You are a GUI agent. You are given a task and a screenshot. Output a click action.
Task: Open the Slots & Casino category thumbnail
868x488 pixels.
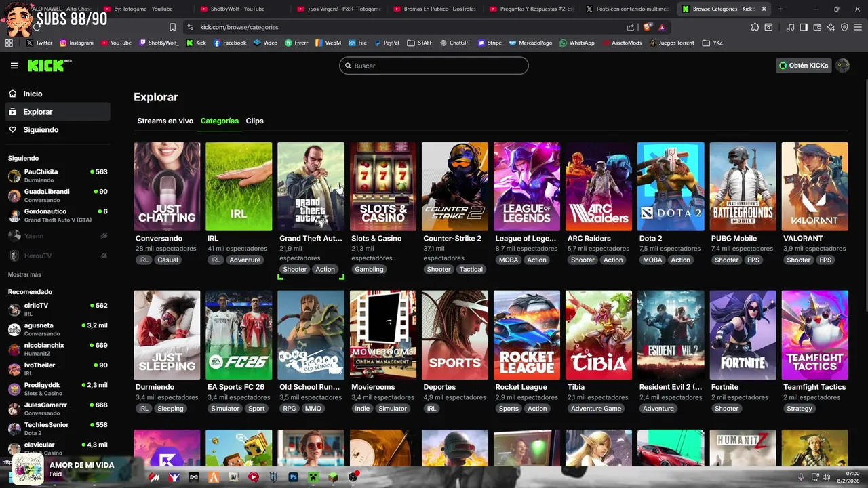(383, 186)
